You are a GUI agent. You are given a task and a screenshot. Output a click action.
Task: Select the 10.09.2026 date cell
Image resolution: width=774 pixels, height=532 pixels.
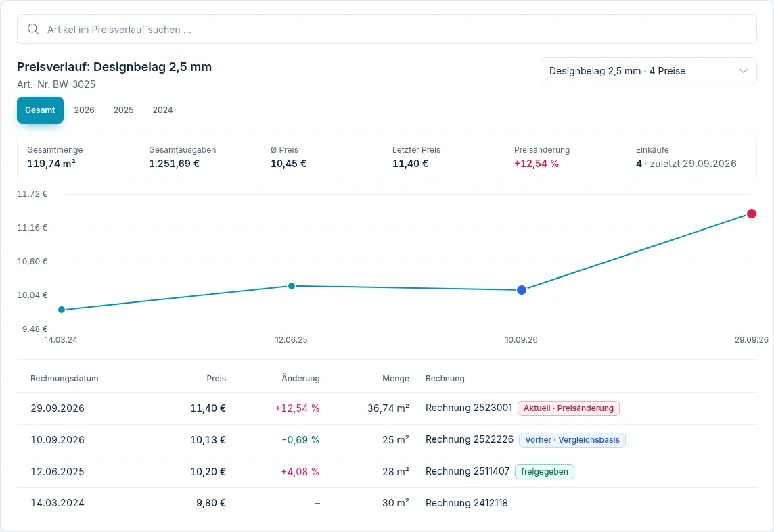58,440
